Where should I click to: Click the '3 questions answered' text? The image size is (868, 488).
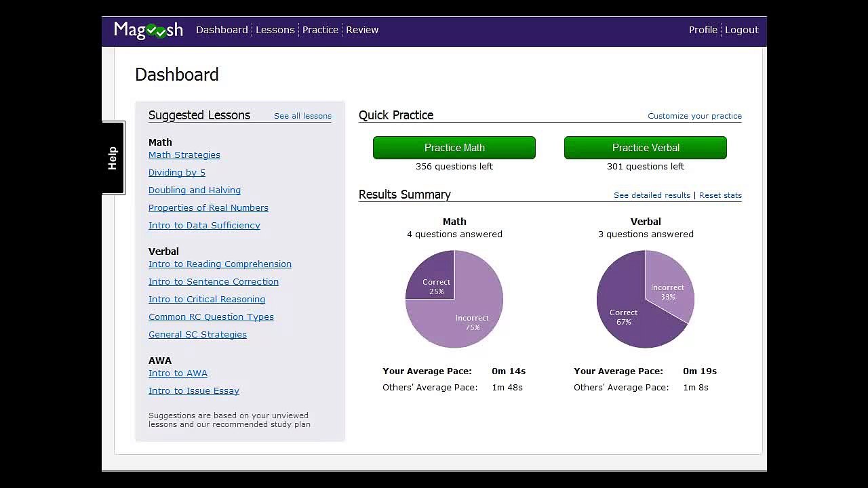tap(646, 234)
